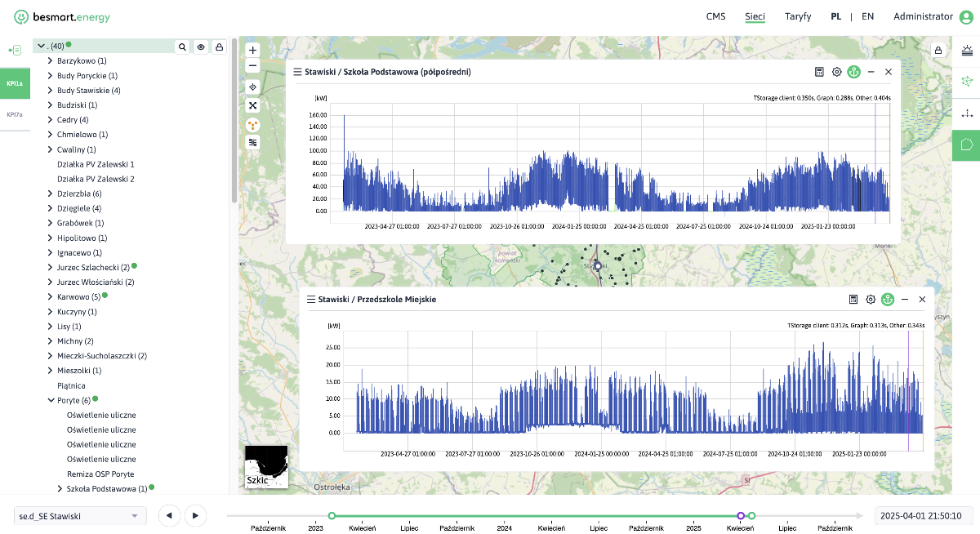Click the 2025-04-01 21:50:10 date field
This screenshot has height=534, width=980.
pos(924,515)
